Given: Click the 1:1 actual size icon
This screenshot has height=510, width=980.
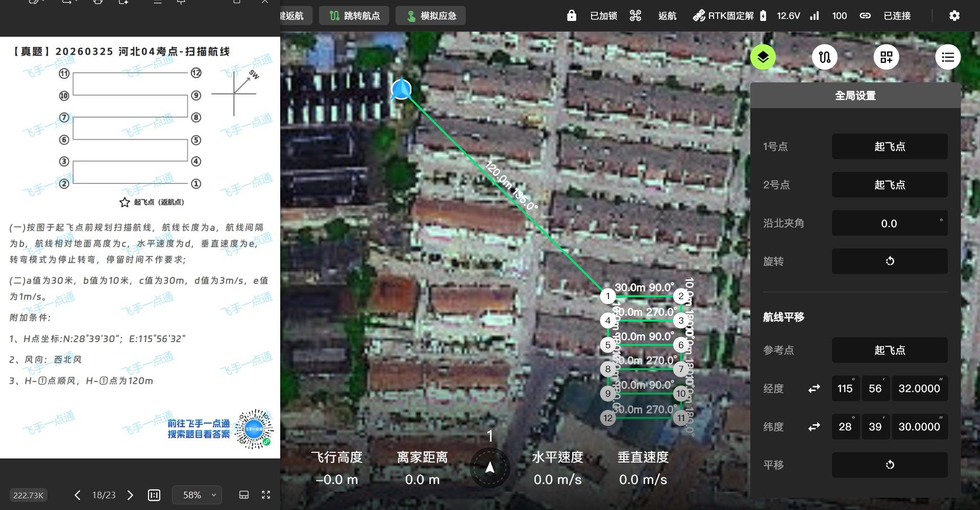Looking at the screenshot, I should (x=154, y=495).
